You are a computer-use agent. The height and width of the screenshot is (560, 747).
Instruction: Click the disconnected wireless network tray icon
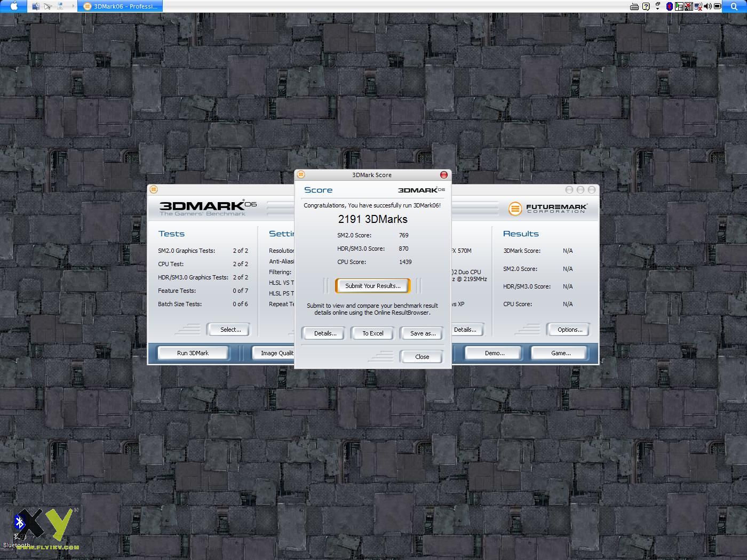click(698, 6)
